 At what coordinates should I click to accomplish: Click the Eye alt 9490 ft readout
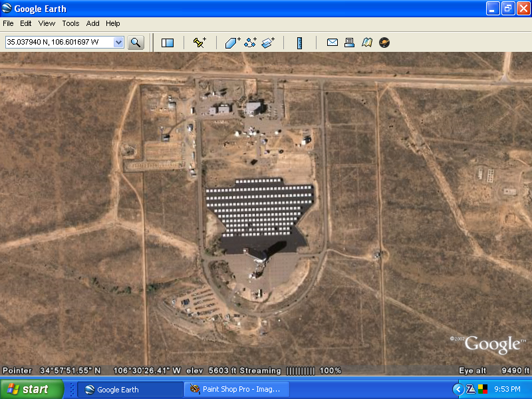494,370
